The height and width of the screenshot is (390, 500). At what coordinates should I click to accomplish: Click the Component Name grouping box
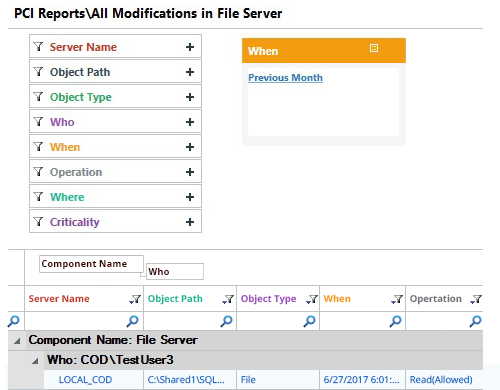tap(91, 264)
